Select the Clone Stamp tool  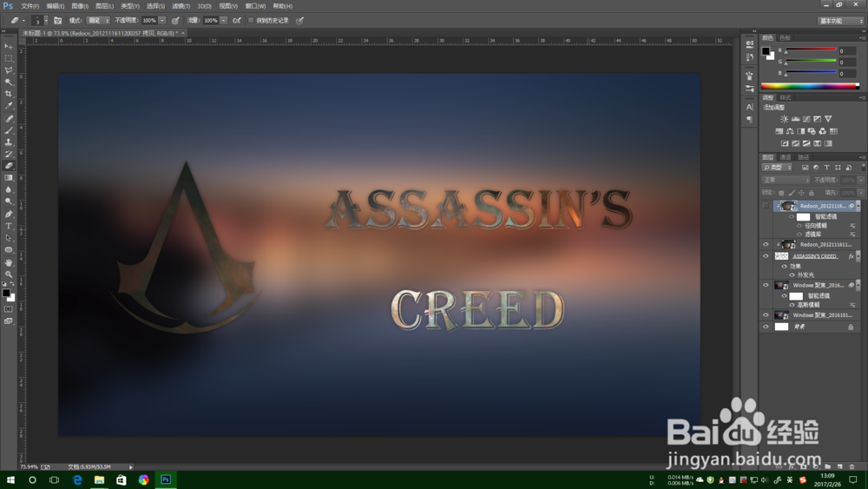coord(9,142)
